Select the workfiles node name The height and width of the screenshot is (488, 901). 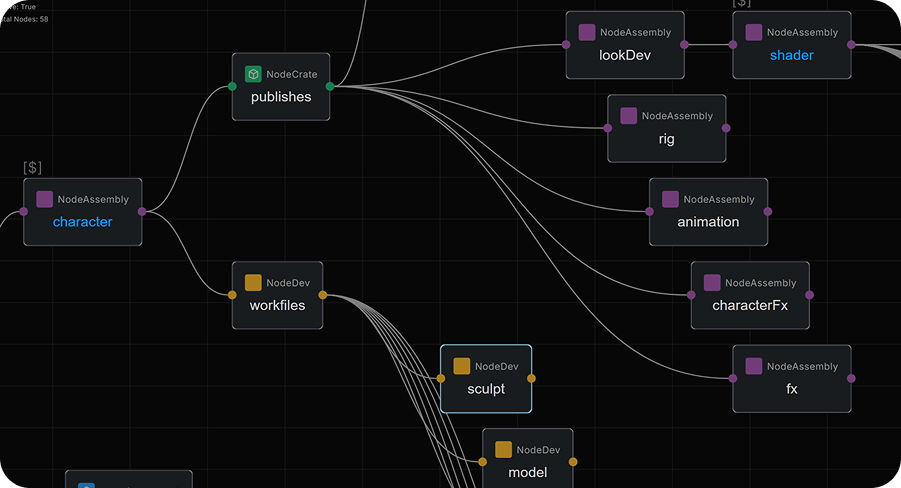pyautogui.click(x=278, y=305)
